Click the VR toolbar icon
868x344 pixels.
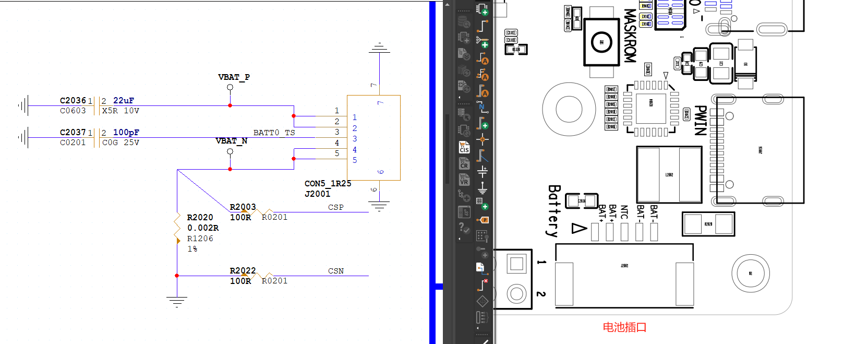pyautogui.click(x=464, y=180)
